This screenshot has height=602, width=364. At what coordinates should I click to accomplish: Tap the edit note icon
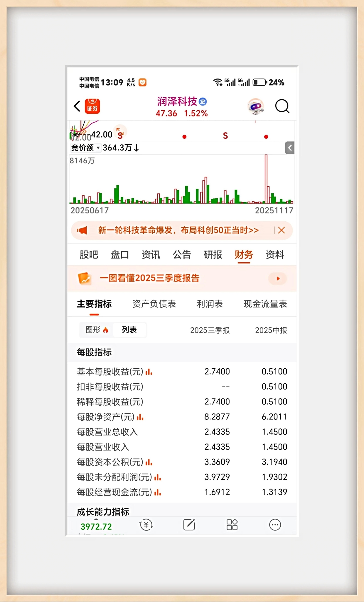coord(189,525)
